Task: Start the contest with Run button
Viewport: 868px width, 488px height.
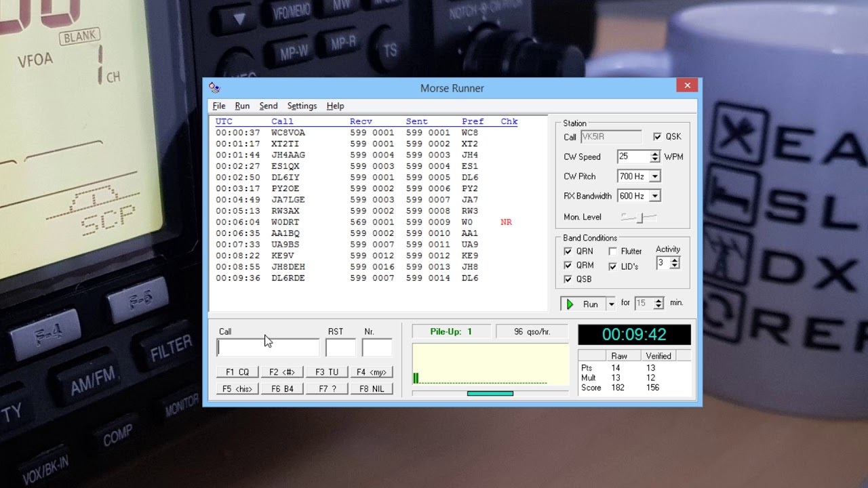Action: [x=583, y=304]
